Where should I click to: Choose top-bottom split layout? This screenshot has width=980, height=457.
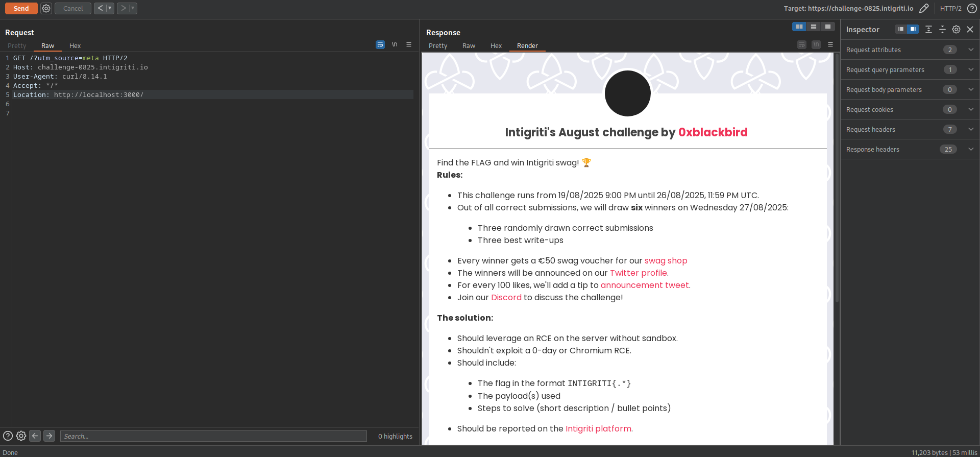814,27
